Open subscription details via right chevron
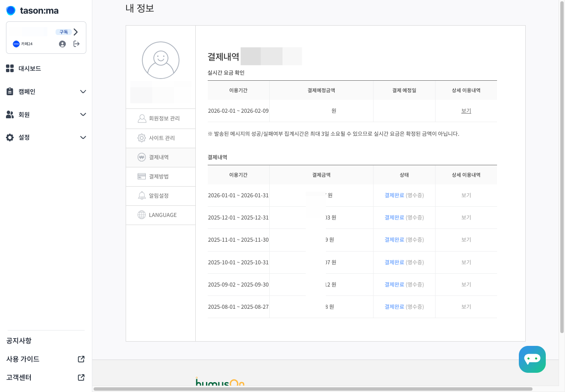 click(x=76, y=32)
